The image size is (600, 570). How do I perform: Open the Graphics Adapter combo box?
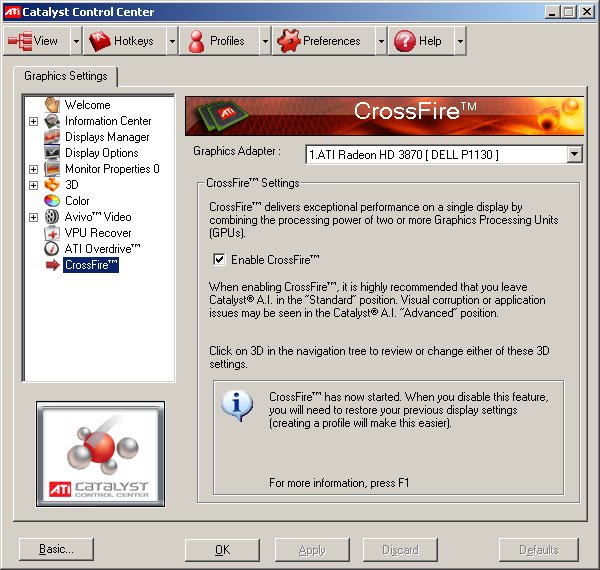(x=444, y=155)
